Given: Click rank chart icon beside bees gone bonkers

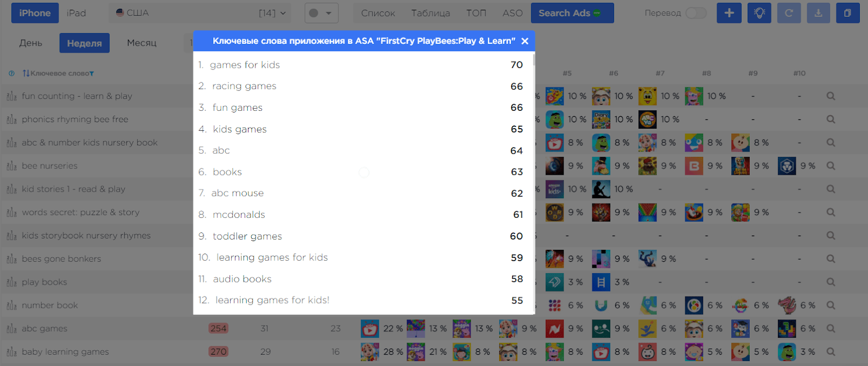Looking at the screenshot, I should [x=11, y=259].
